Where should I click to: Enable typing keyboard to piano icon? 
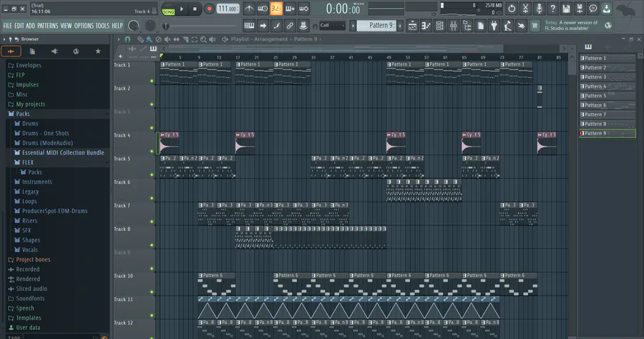pos(249,26)
